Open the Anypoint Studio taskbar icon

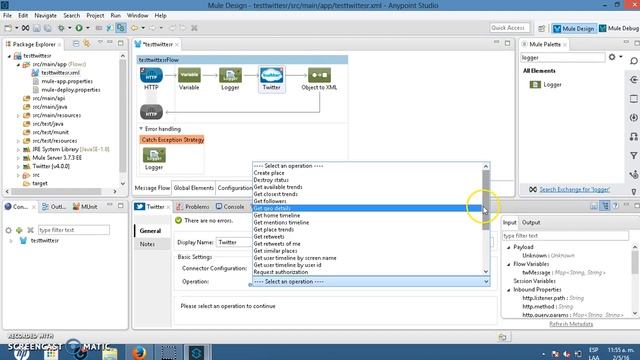pos(196,352)
